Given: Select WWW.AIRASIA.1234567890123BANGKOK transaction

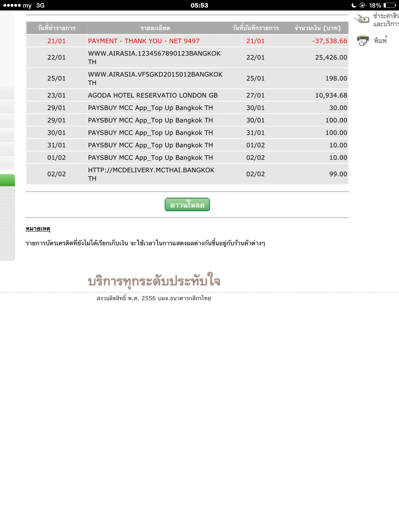Looking at the screenshot, I should click(x=187, y=57).
